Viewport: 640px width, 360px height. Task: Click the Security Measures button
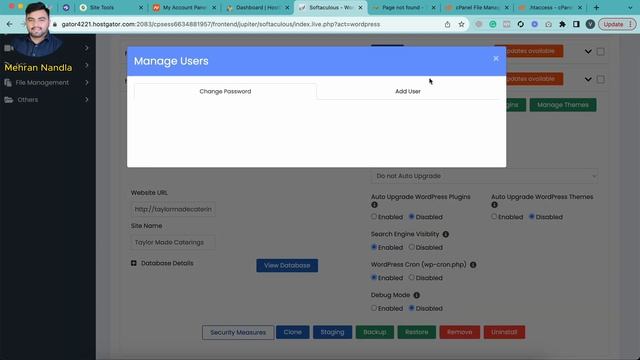point(238,333)
